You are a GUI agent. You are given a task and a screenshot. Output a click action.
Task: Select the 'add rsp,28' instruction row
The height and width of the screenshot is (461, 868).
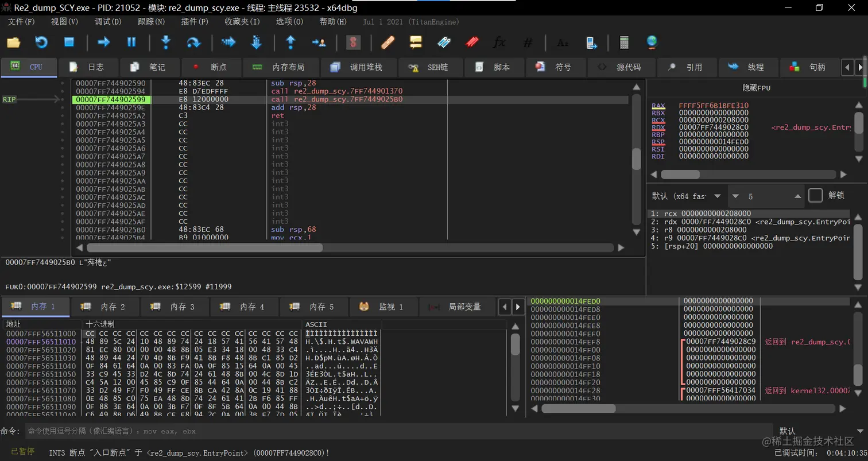tap(351, 107)
